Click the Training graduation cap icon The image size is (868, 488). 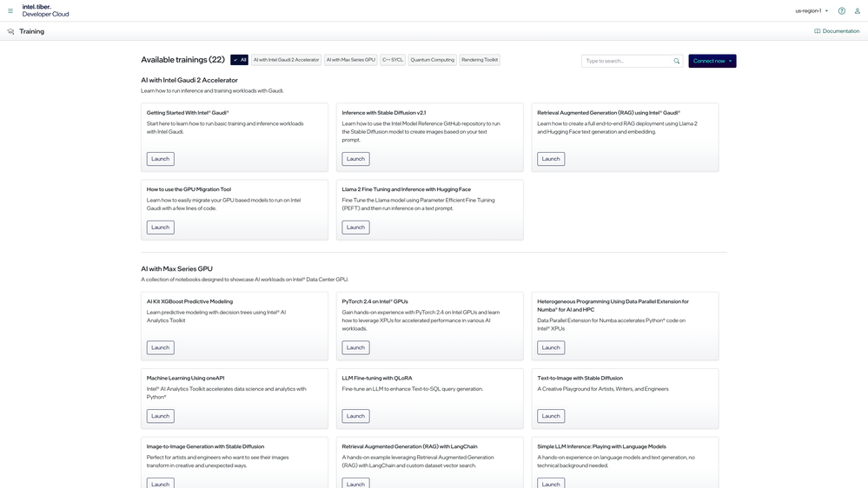point(10,31)
